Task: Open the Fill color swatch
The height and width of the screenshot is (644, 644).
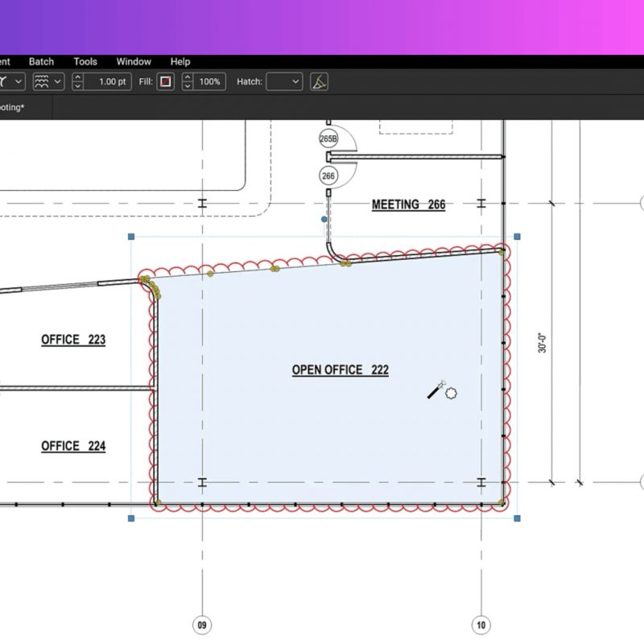Action: point(166,81)
